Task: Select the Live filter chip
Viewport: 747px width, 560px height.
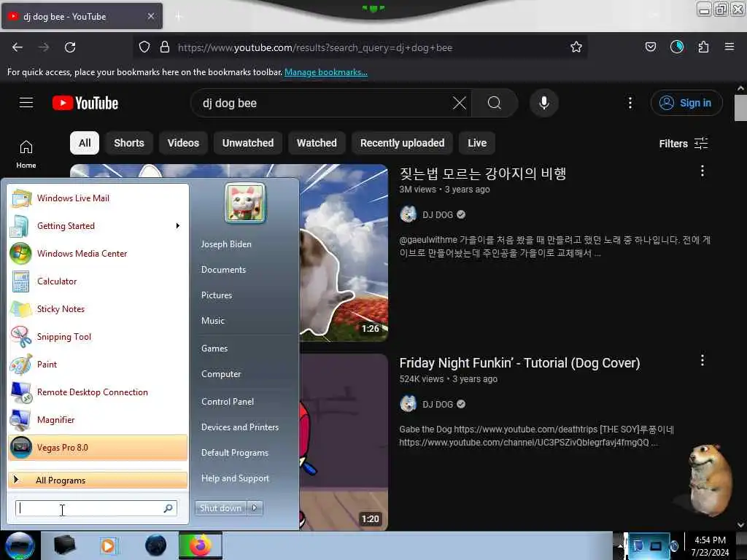Action: [x=477, y=143]
